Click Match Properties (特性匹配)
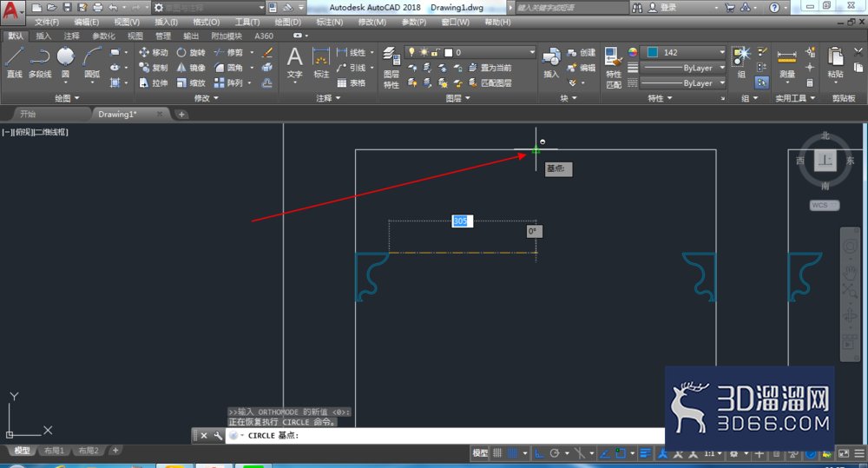The image size is (868, 468). pos(614,68)
